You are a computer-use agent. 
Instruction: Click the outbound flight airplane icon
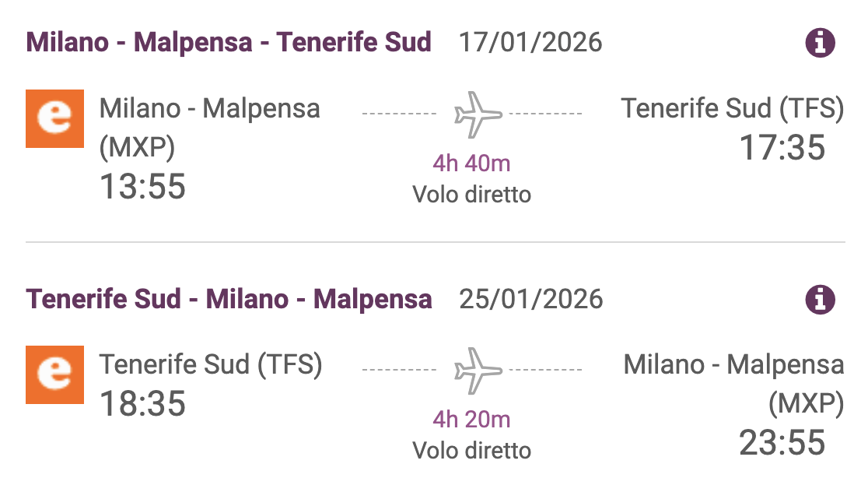coord(478,114)
